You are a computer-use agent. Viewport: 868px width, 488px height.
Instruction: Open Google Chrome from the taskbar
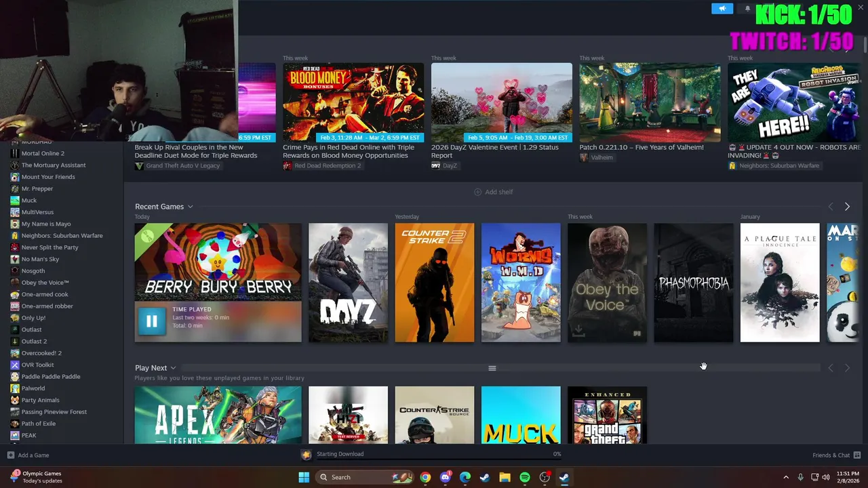click(x=425, y=477)
